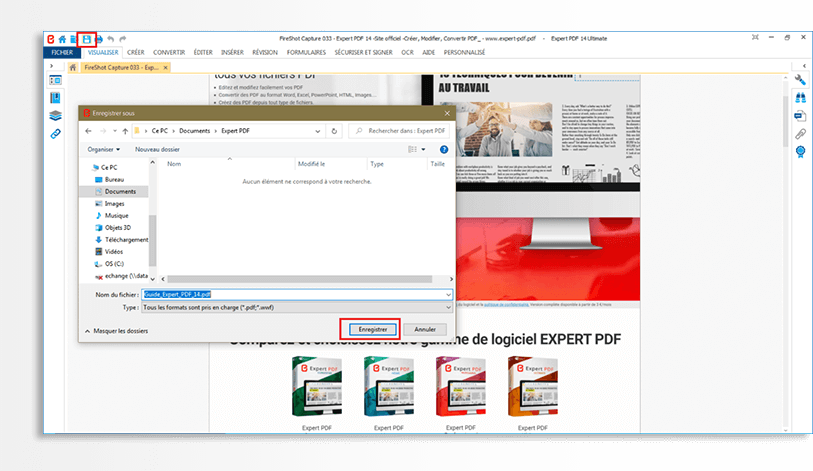Open the PERSONNALISÉ ribbon tab
Screen dimensions: 813x471
click(x=465, y=52)
